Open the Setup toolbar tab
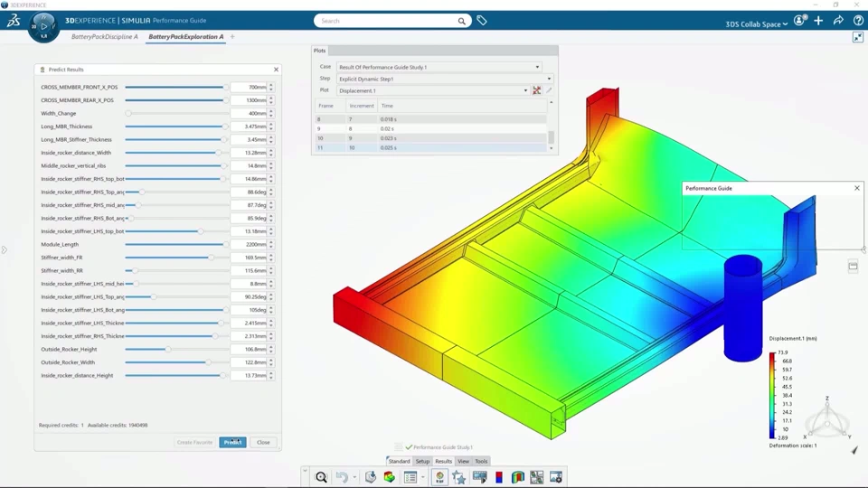Screen dimensions: 868x488 click(422, 461)
